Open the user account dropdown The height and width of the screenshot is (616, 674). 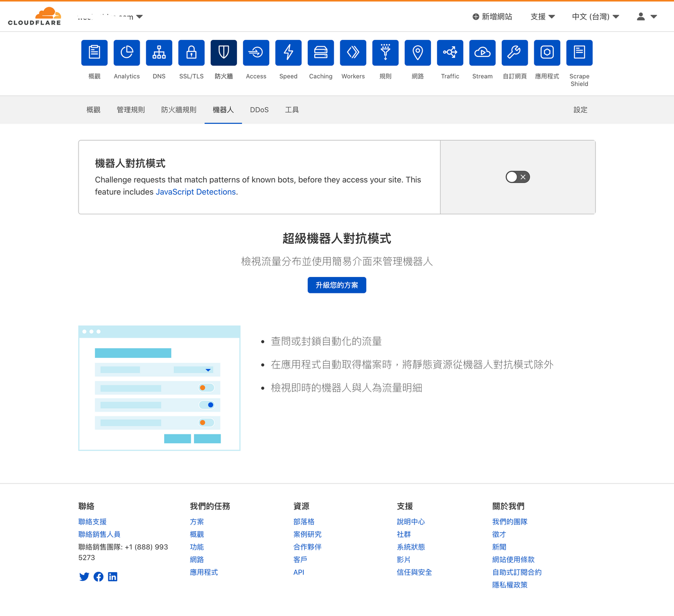pyautogui.click(x=647, y=16)
